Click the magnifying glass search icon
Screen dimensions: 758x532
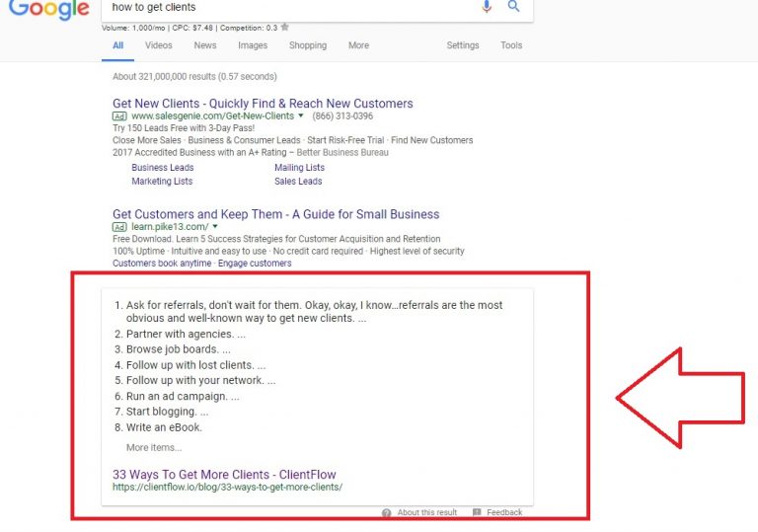pos(513,7)
